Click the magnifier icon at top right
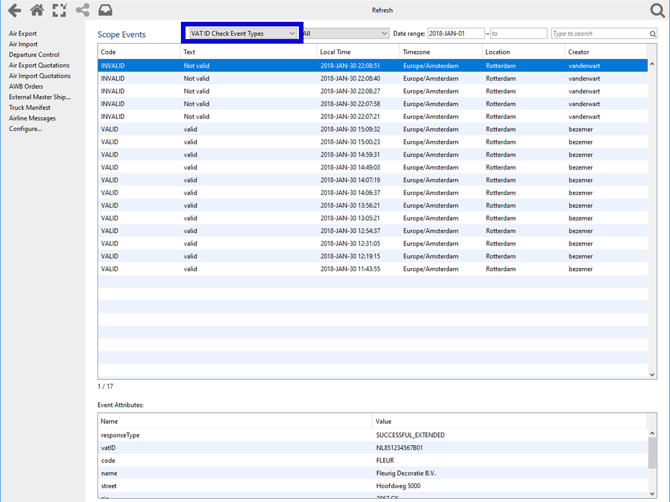The image size is (670, 502). coord(657,11)
